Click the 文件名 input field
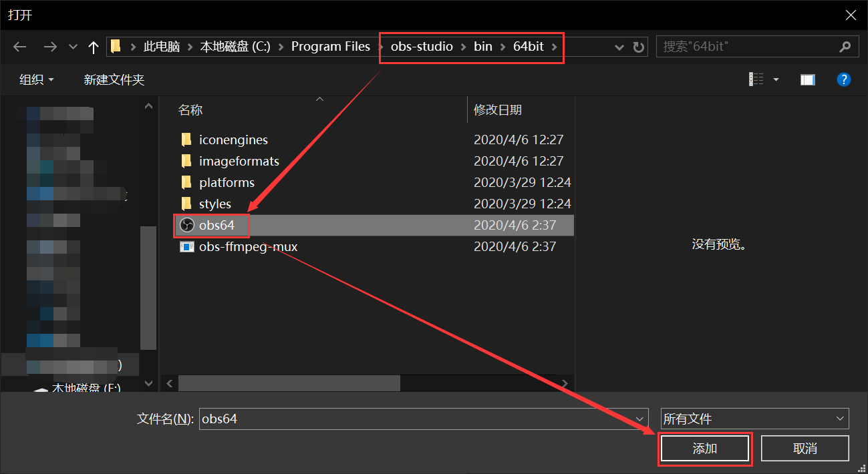Image resolution: width=868 pixels, height=474 pixels. point(424,419)
